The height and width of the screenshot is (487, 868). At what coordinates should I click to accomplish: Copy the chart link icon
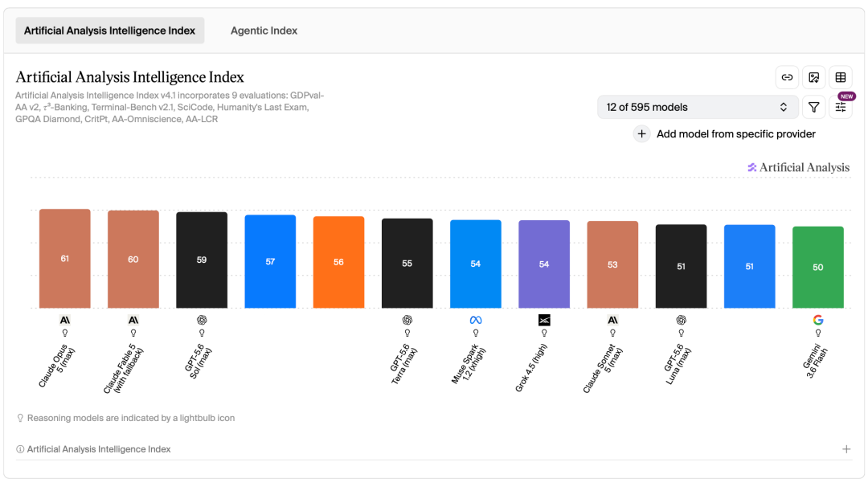[x=787, y=77]
